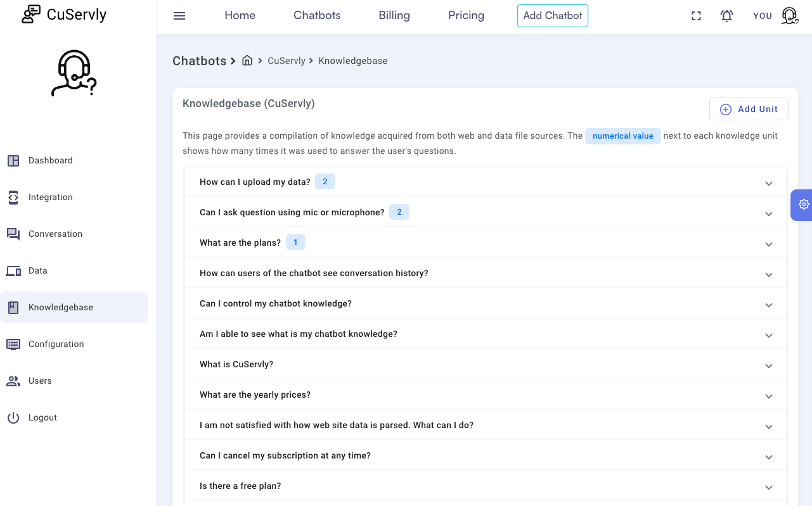Viewport: 812px width, 506px height.
Task: Click the user avatar headset icon
Action: [789, 16]
